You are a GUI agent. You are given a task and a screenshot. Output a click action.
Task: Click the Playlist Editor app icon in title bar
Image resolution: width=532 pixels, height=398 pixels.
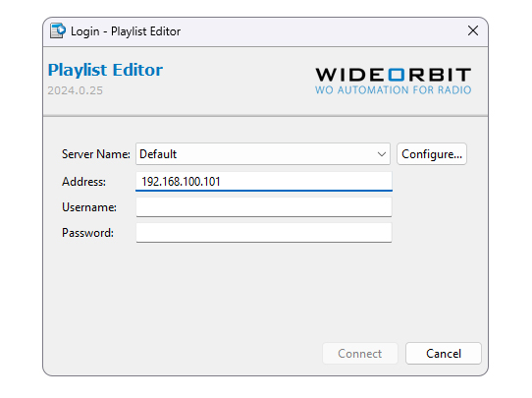click(x=58, y=30)
